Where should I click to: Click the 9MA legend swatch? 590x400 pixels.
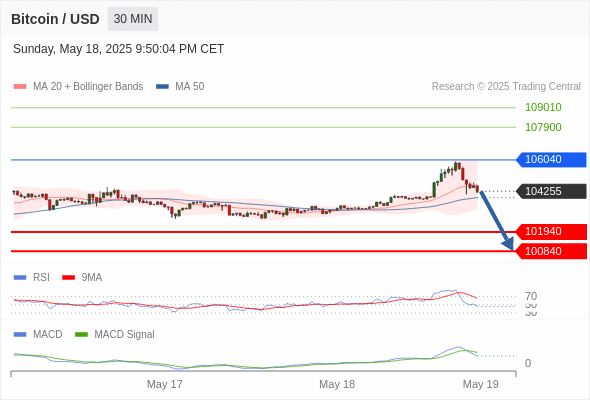(x=68, y=278)
